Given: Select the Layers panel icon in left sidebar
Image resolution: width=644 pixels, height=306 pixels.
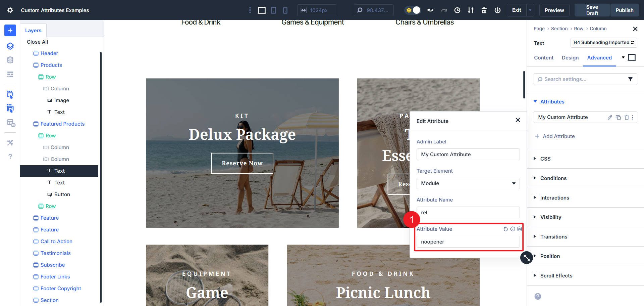Looking at the screenshot, I should [x=10, y=46].
